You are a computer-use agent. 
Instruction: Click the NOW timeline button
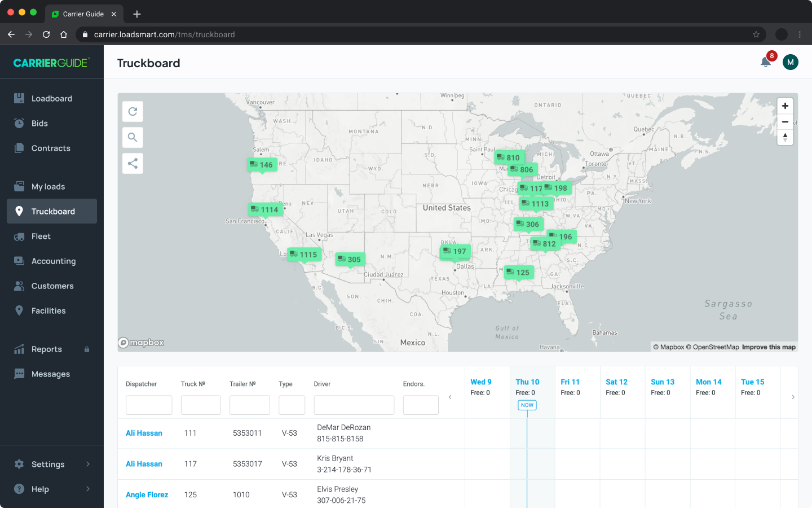tap(527, 405)
